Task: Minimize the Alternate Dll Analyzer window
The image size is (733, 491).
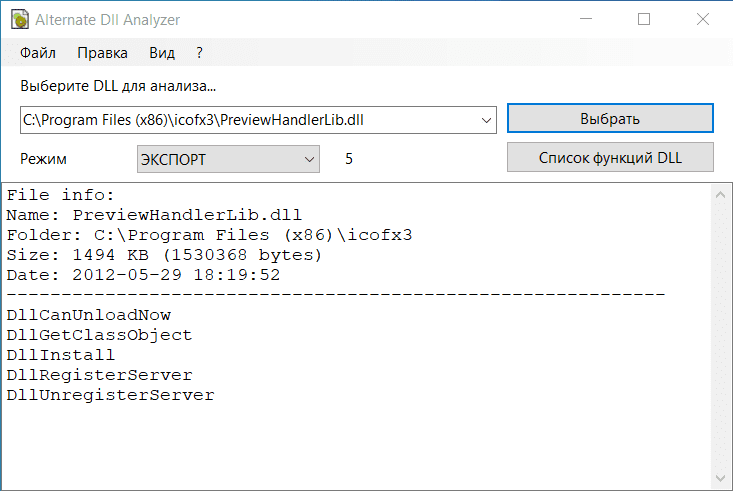Action: (x=588, y=20)
